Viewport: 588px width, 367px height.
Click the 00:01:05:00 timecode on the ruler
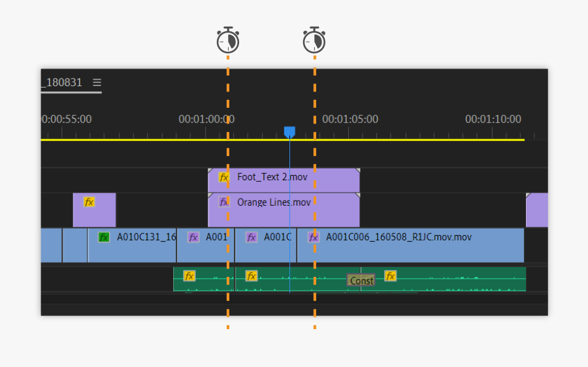(350, 119)
